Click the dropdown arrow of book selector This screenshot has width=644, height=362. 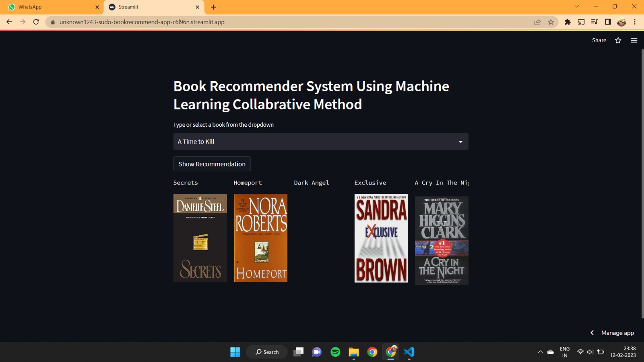pyautogui.click(x=460, y=142)
